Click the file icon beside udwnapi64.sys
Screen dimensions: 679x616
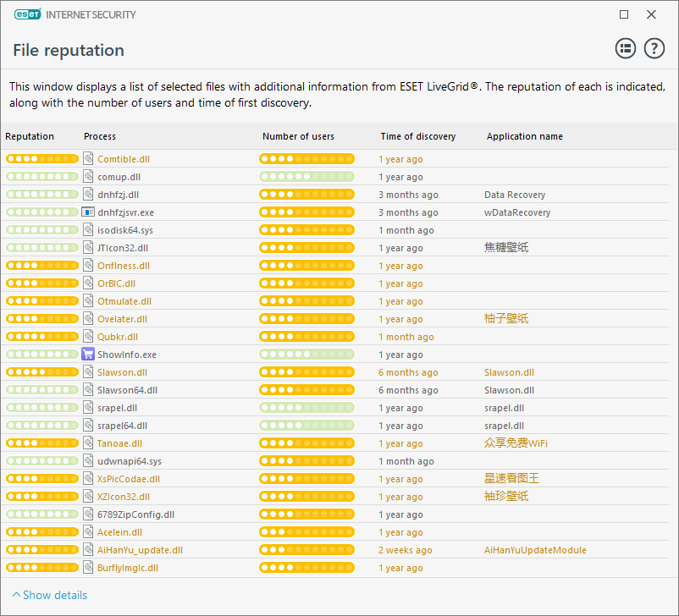click(88, 460)
